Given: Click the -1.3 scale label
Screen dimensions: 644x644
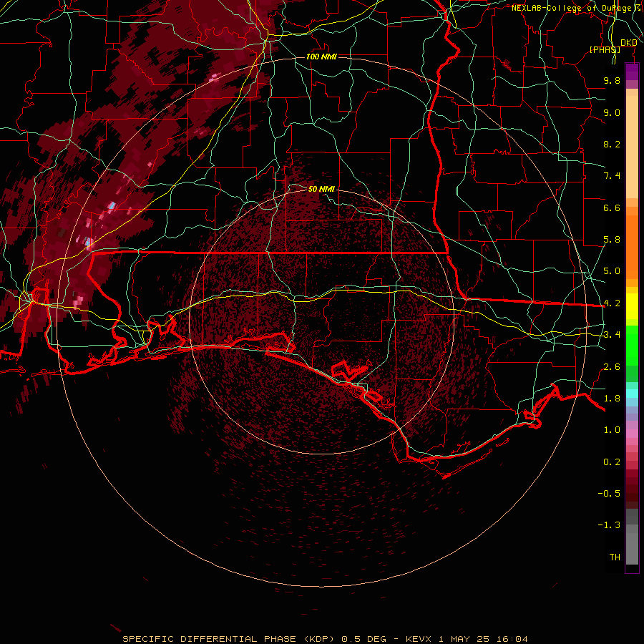Looking at the screenshot, I should pos(609,525).
